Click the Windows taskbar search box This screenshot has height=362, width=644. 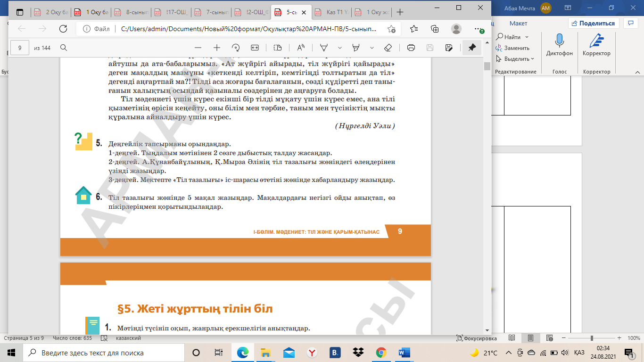pos(103,353)
